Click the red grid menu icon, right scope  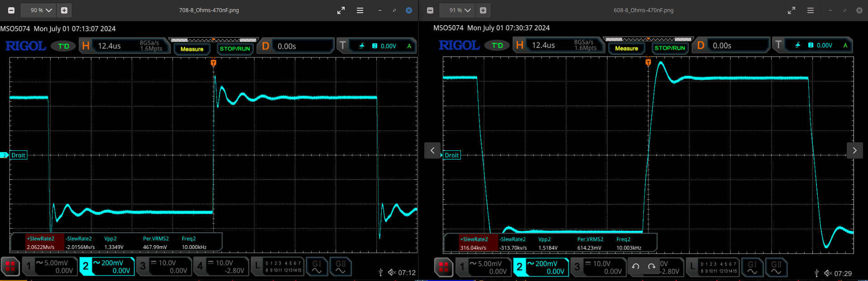pos(444,267)
